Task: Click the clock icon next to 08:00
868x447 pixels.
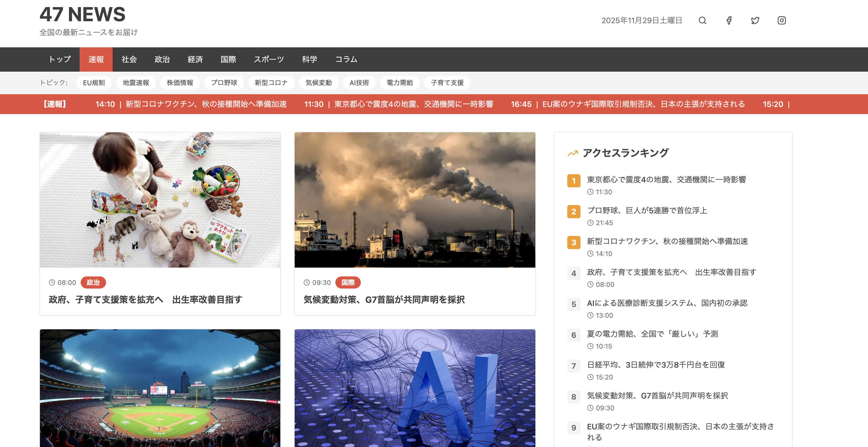Action: coord(52,282)
